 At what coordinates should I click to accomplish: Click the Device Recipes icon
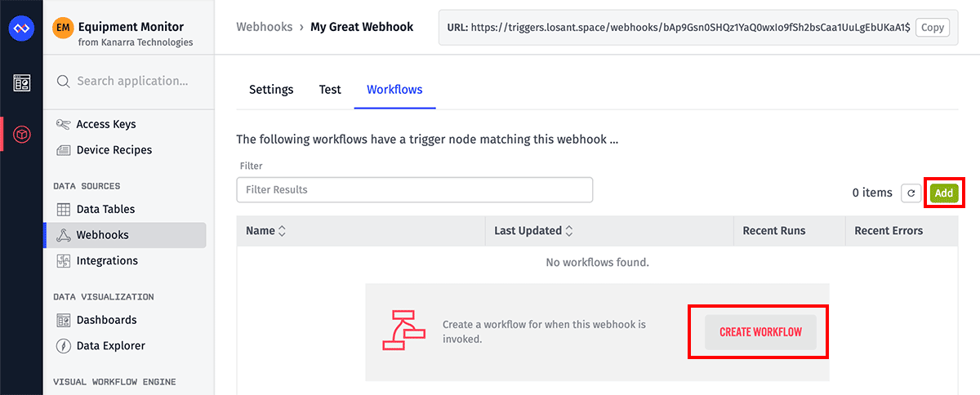63,150
